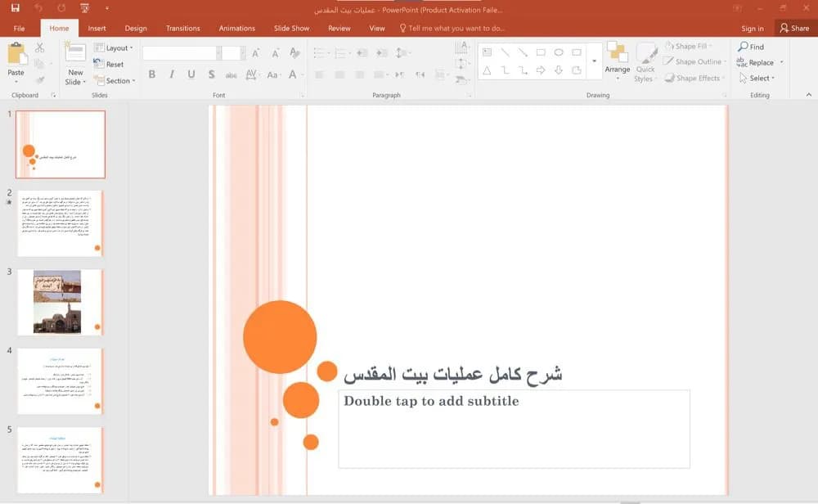Click the Redo icon in title bar
Viewport: 818px width, 504px height.
coord(61,8)
